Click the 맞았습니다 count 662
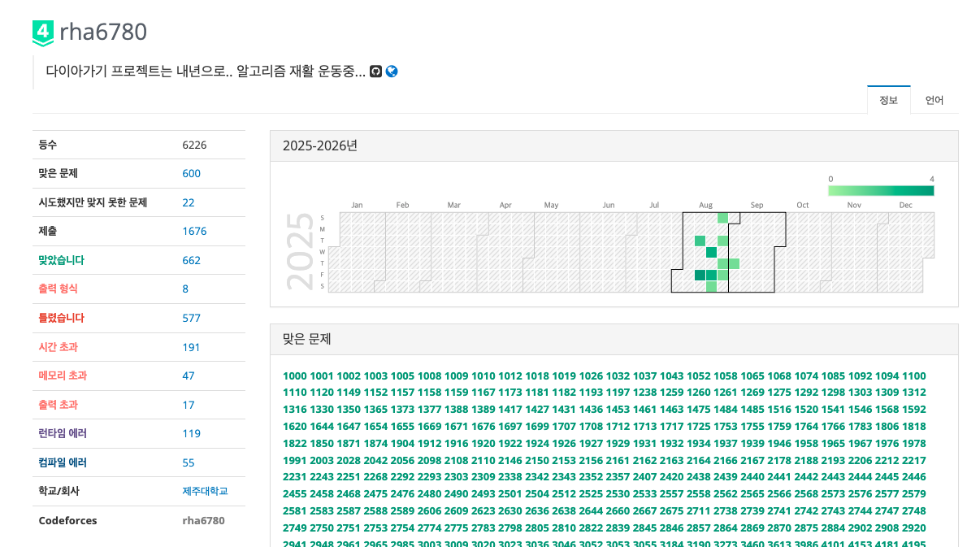The width and height of the screenshot is (980, 547). pos(191,260)
